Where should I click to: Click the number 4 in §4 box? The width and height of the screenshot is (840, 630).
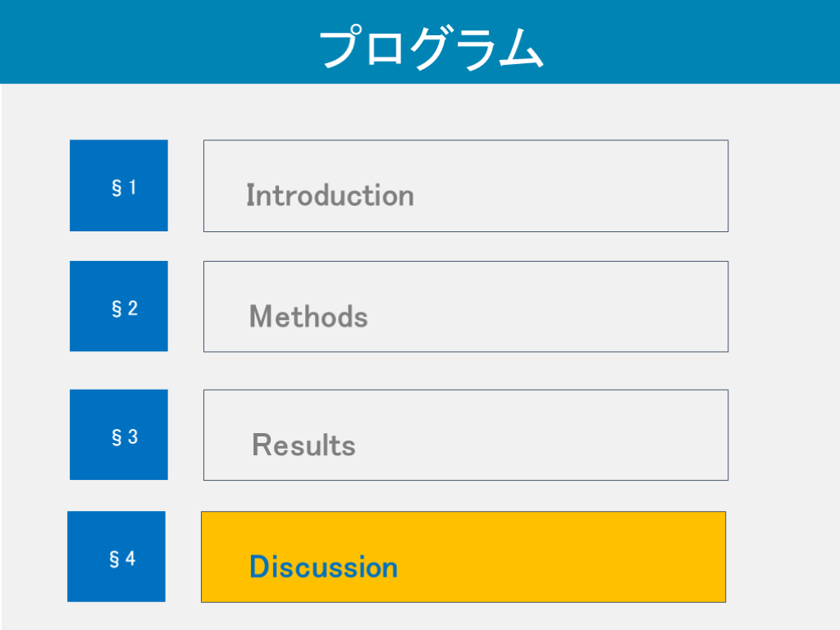click(x=130, y=559)
